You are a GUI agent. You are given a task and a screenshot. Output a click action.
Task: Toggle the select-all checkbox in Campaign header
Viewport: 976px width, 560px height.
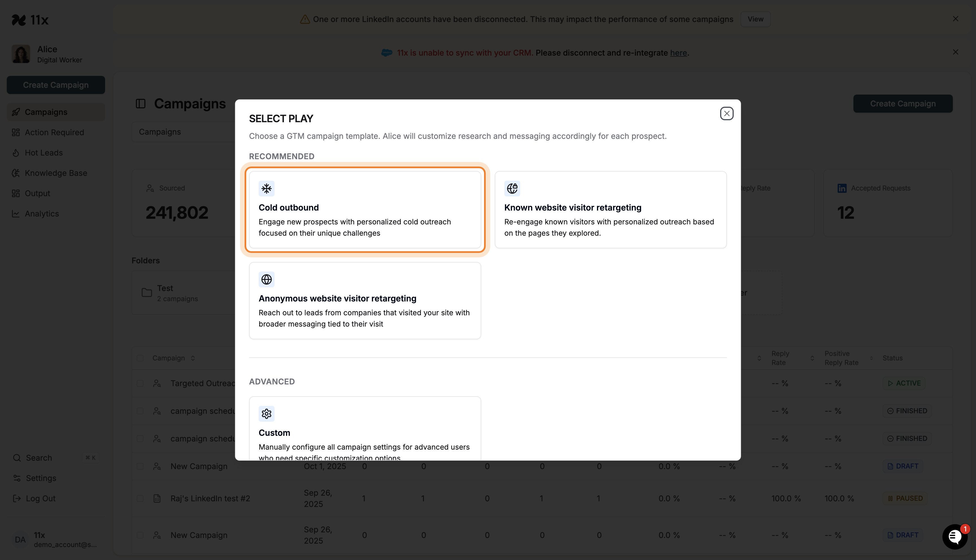coord(140,358)
